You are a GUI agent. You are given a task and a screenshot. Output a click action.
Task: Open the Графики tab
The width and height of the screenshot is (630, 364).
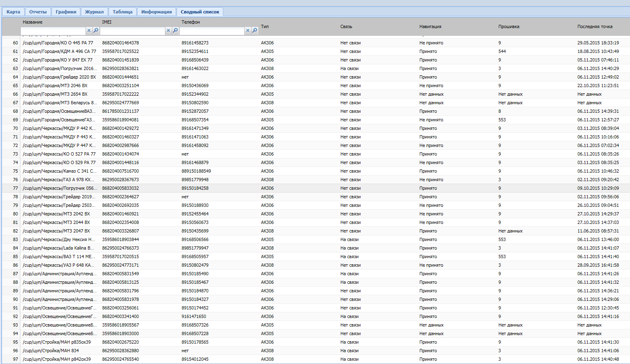point(66,12)
